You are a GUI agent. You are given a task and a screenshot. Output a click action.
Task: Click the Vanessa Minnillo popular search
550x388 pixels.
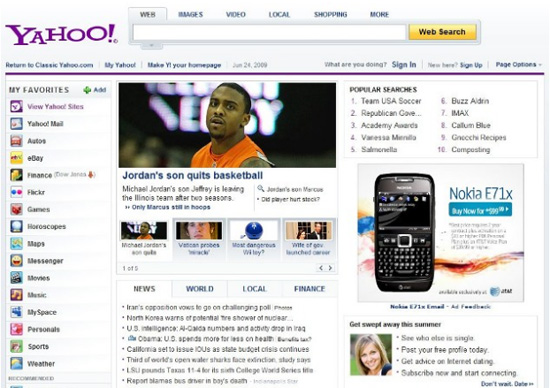pyautogui.click(x=389, y=138)
